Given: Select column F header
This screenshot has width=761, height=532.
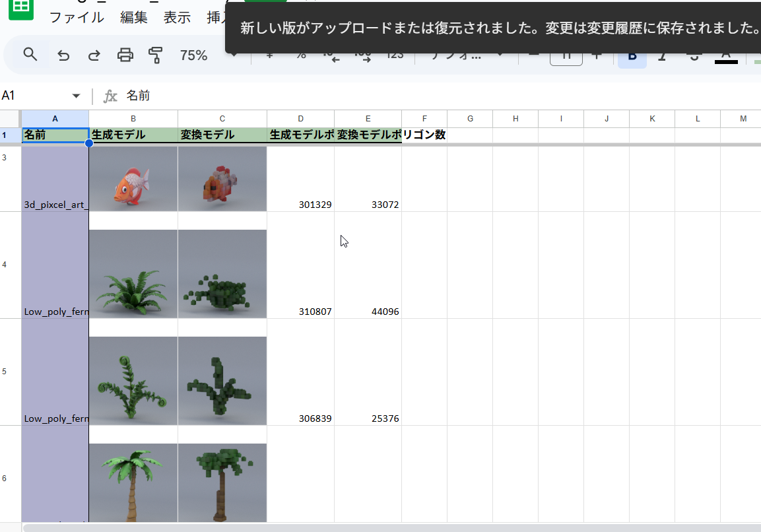Looking at the screenshot, I should click(424, 118).
